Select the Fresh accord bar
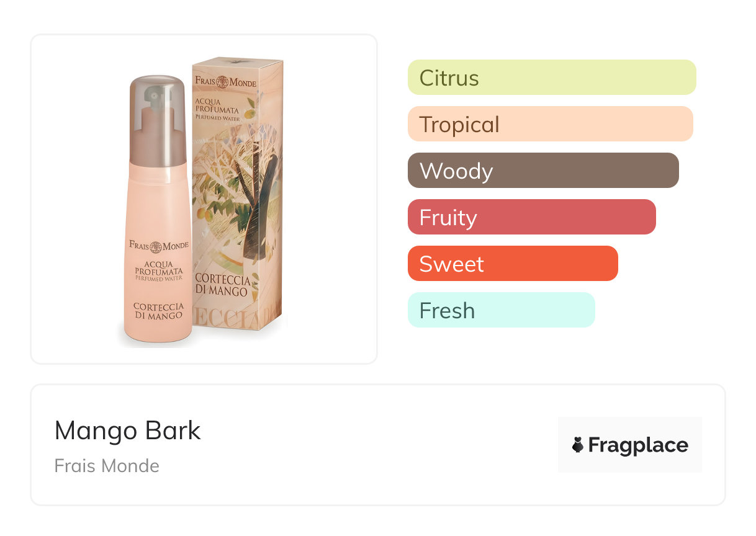Screen dimensions: 756x536 (501, 310)
